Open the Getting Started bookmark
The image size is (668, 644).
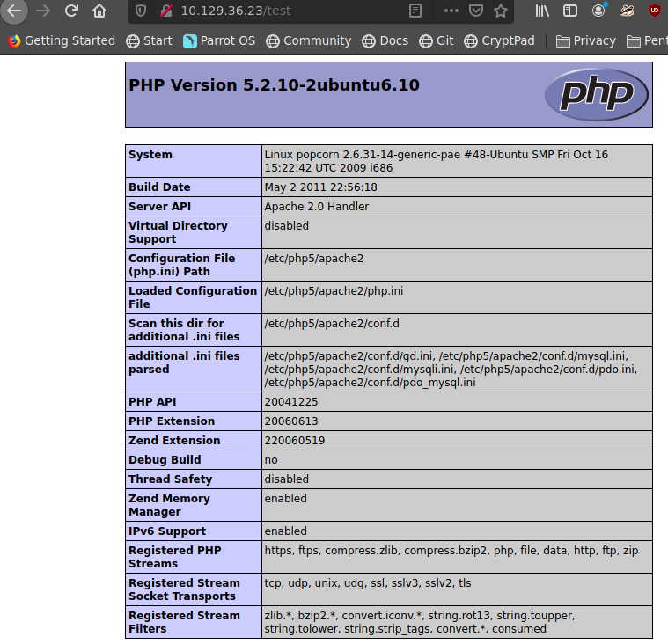[x=62, y=40]
